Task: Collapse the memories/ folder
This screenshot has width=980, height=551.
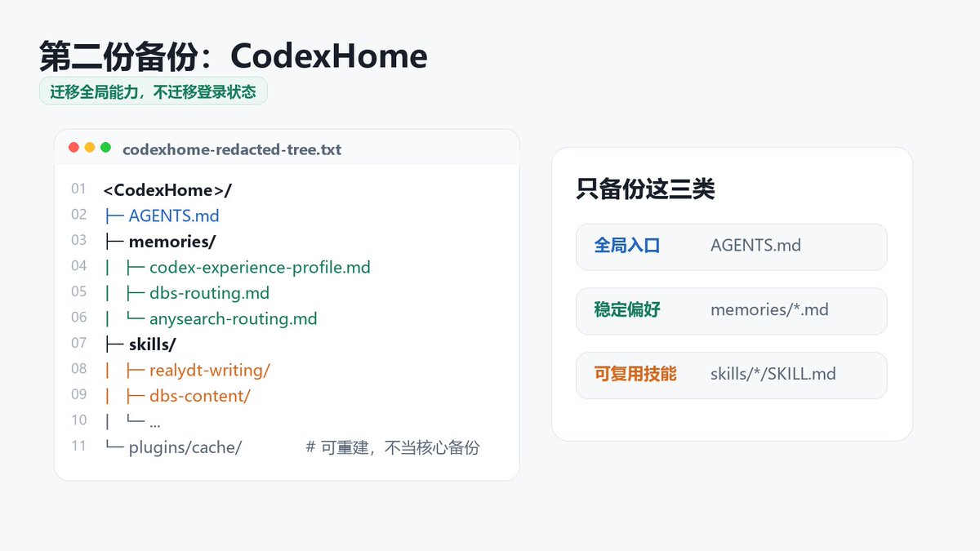Action: 172,242
